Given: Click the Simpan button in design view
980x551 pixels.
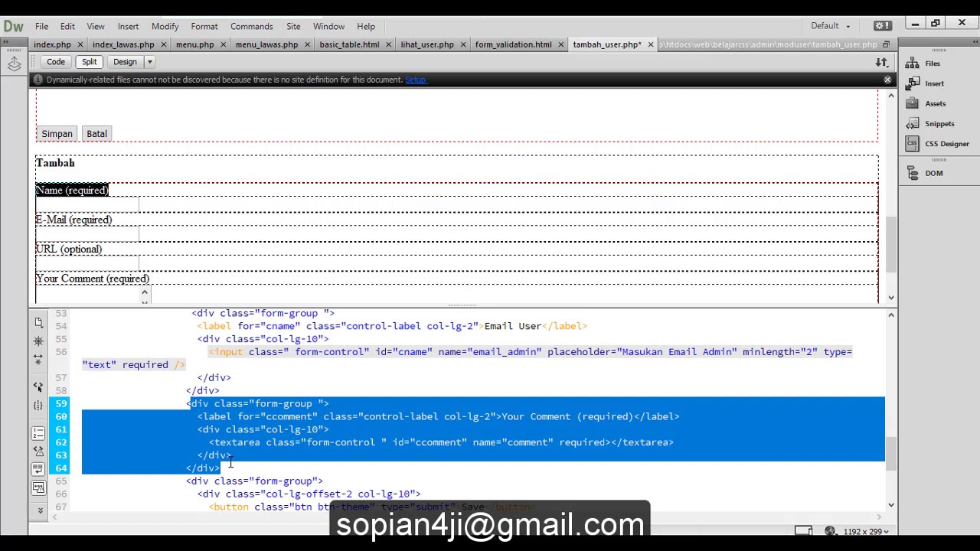Looking at the screenshot, I should click(57, 134).
